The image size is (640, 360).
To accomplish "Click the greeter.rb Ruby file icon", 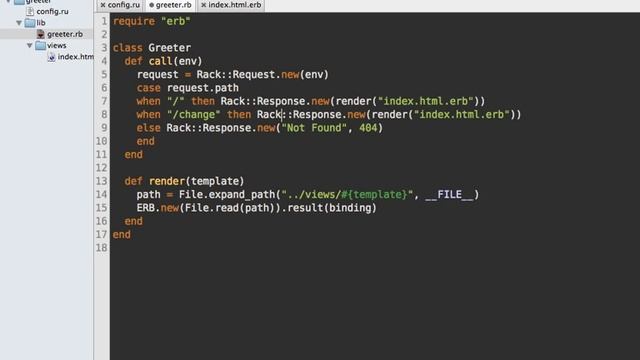I will click(40, 34).
